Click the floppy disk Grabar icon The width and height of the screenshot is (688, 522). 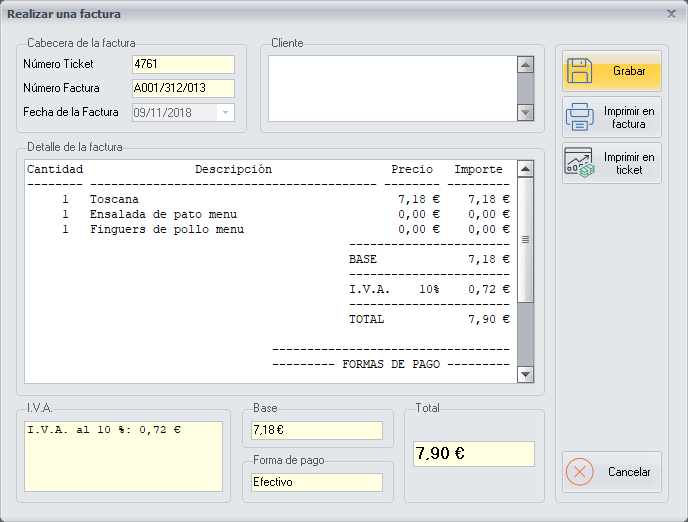581,71
